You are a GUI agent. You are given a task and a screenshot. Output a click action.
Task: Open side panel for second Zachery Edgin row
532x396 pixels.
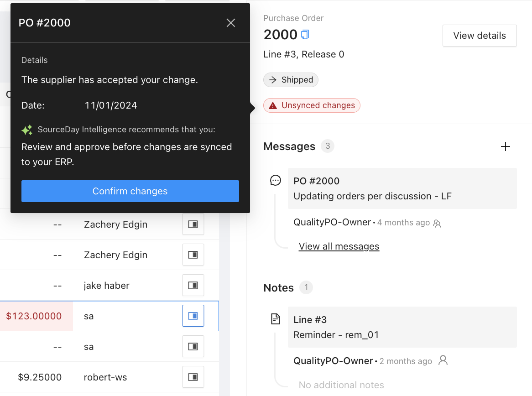pos(193,255)
